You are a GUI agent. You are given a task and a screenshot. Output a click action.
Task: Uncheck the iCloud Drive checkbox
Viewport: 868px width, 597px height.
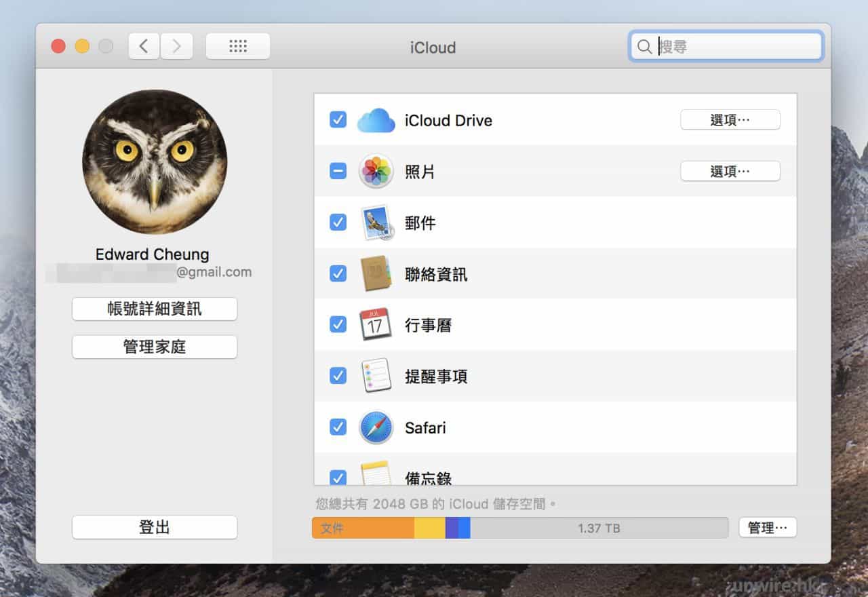coord(338,120)
